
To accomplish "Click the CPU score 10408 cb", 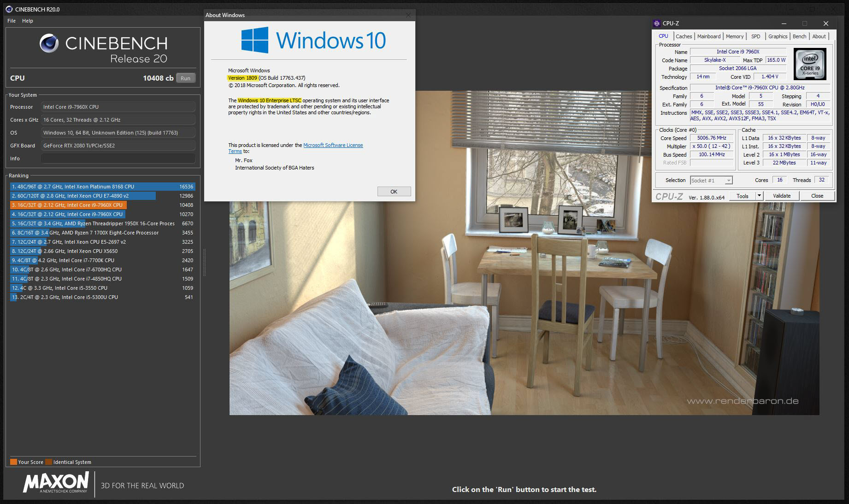I will 158,78.
